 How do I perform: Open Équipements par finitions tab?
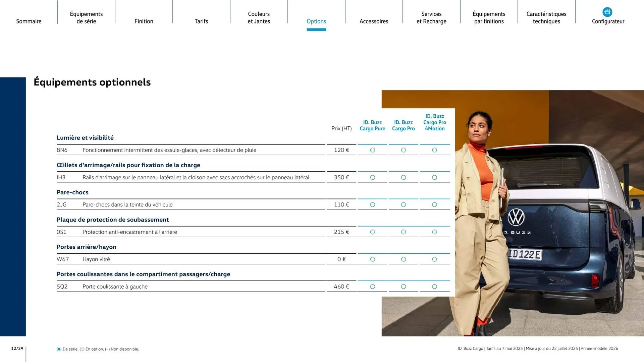(x=489, y=17)
